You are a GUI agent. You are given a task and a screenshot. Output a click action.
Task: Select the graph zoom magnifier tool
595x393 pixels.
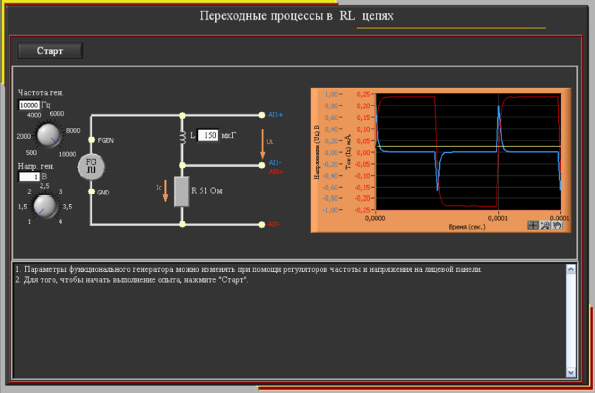[545, 225]
